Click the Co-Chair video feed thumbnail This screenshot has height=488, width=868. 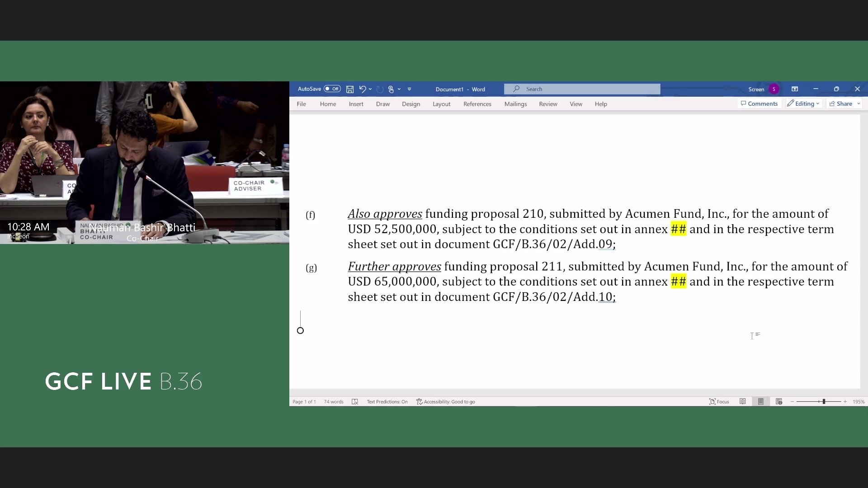point(145,163)
